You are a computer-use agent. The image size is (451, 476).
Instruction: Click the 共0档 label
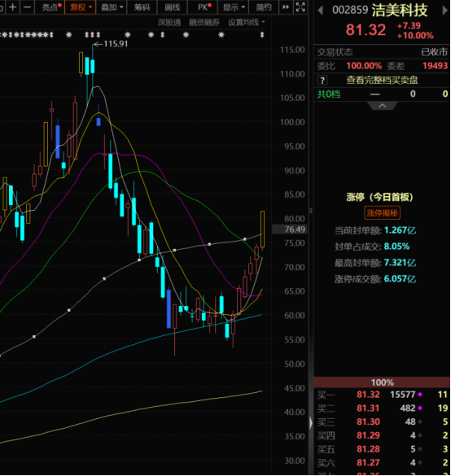click(329, 94)
